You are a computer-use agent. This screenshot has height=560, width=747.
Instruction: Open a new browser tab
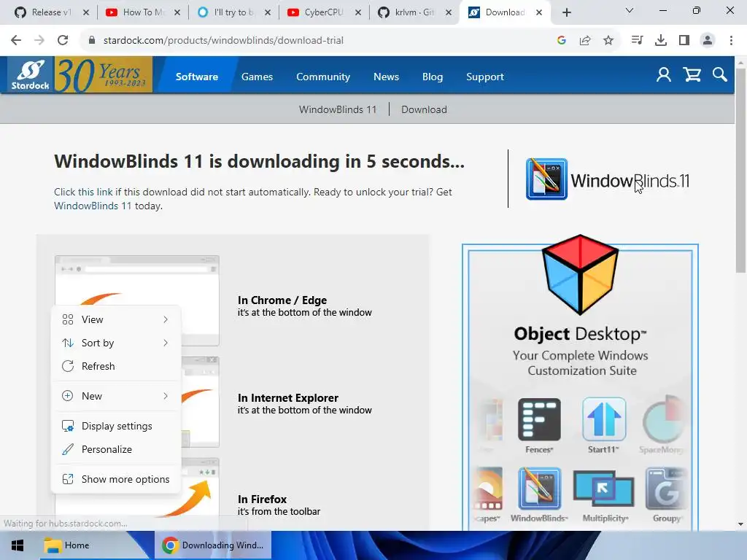(x=566, y=12)
